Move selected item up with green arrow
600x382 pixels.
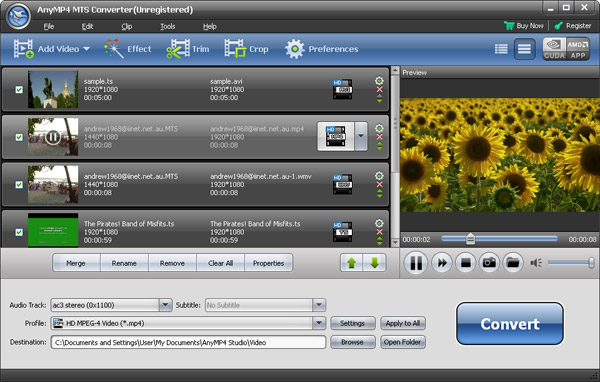[352, 263]
